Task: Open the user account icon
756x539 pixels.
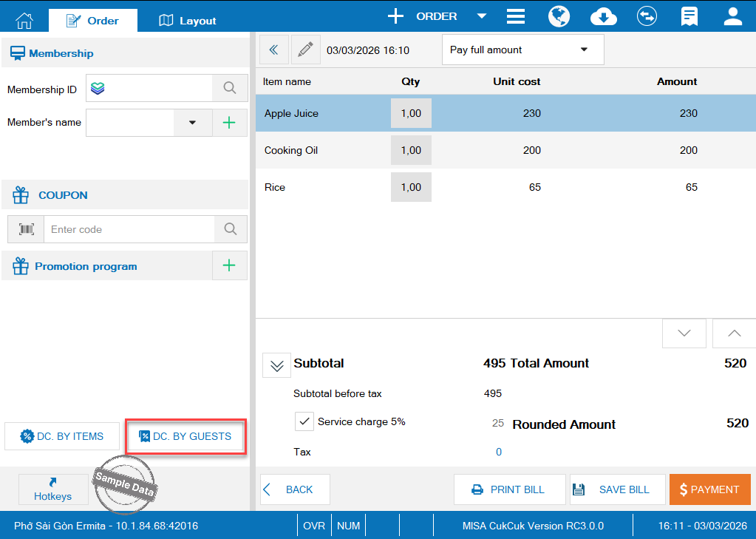Action: 732,16
